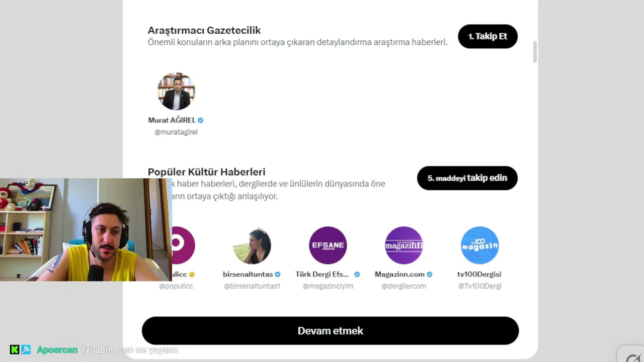Click the verified badge beside Türk Dergi Efs...
Image resolution: width=644 pixels, height=362 pixels.
(x=357, y=275)
